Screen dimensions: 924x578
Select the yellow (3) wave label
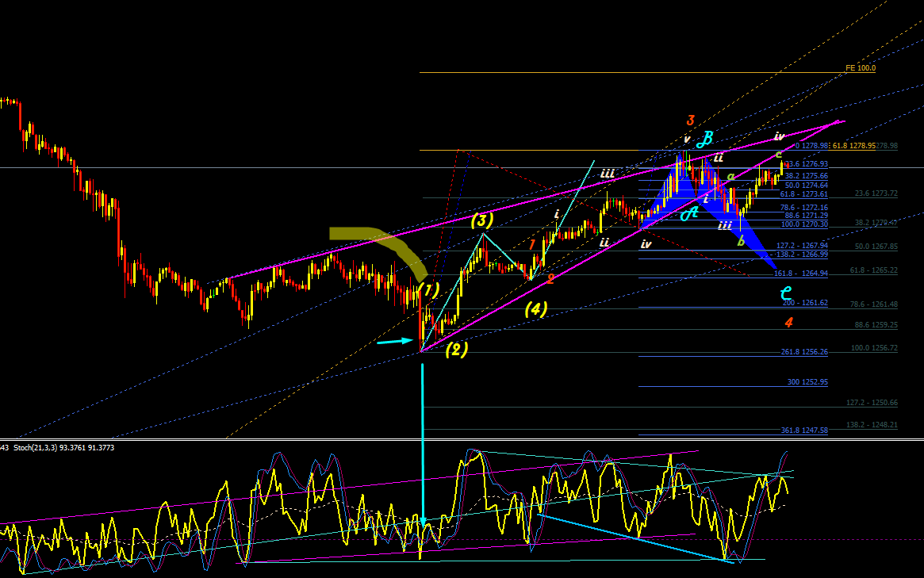(482, 220)
